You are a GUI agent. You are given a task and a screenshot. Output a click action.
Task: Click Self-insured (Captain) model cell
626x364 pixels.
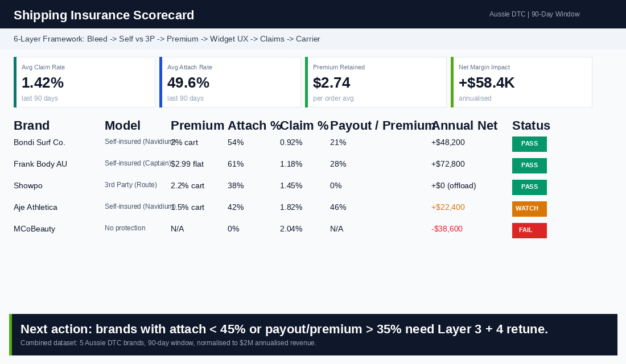coord(138,163)
